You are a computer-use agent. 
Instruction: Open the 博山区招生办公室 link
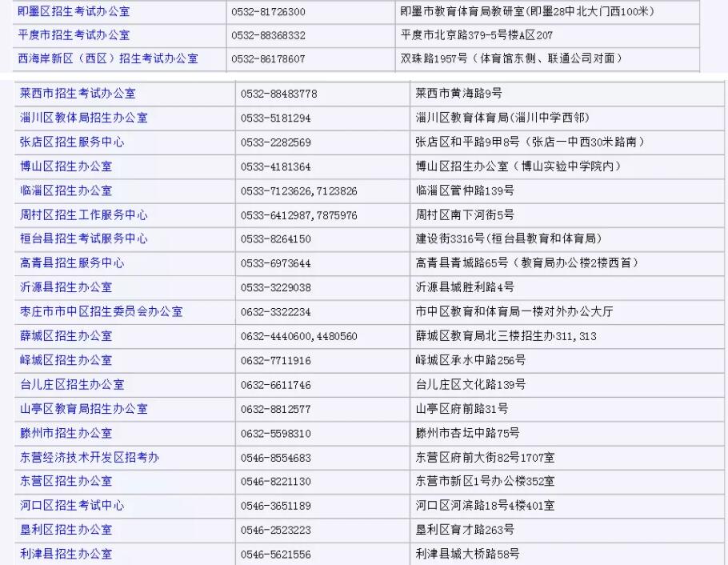tap(66, 166)
